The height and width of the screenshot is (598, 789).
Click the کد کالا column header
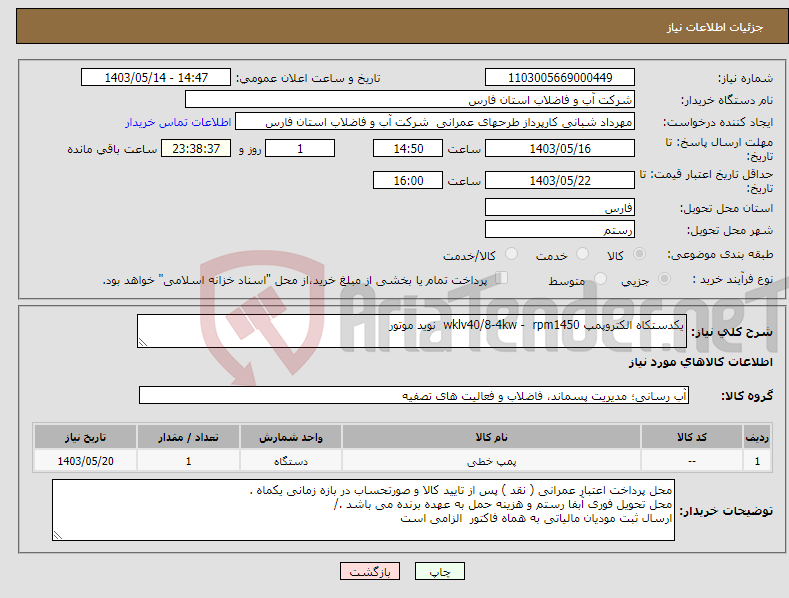tap(692, 437)
